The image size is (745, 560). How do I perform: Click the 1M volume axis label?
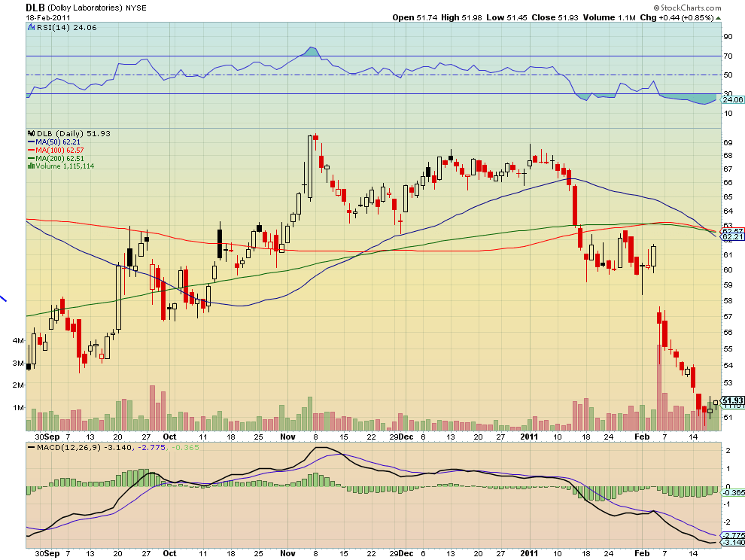19,407
